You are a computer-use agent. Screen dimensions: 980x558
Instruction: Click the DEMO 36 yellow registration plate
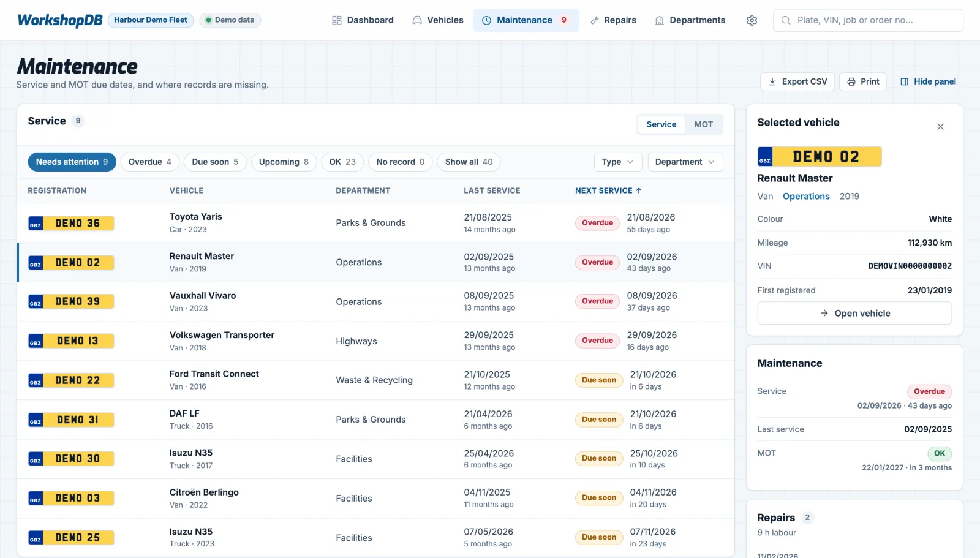(x=71, y=223)
